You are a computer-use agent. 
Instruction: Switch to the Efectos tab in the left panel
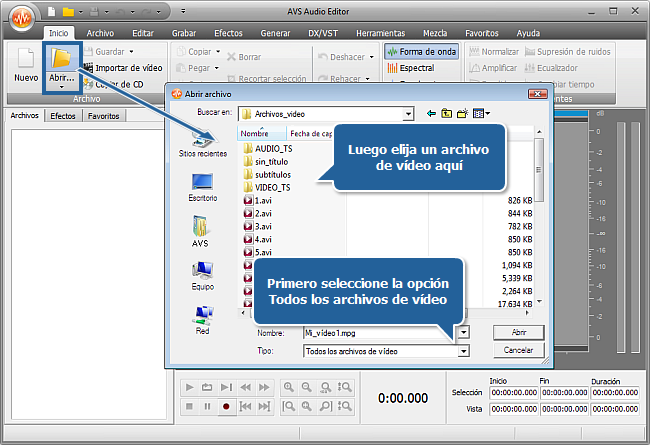[x=63, y=116]
